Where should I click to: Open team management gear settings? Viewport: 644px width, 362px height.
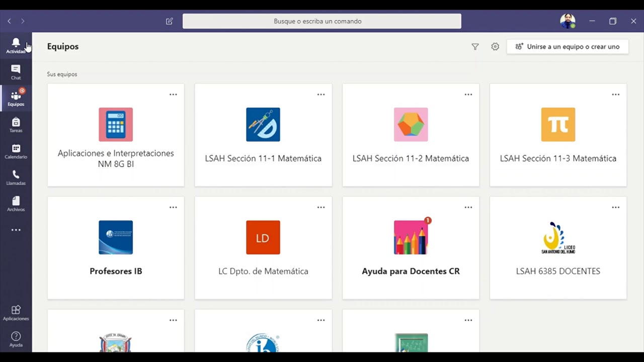(x=495, y=47)
